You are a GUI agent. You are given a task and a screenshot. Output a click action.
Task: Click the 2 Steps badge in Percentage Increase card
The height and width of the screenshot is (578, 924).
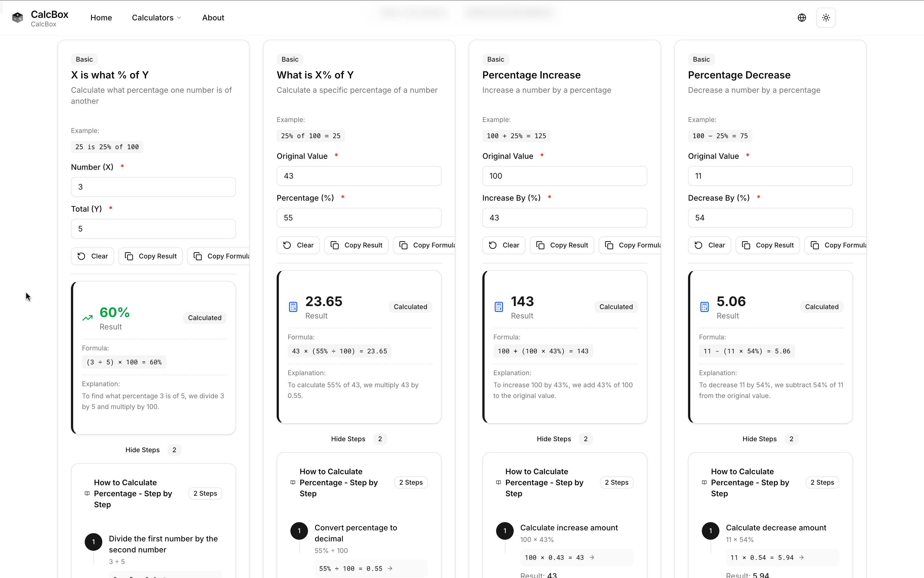[616, 482]
